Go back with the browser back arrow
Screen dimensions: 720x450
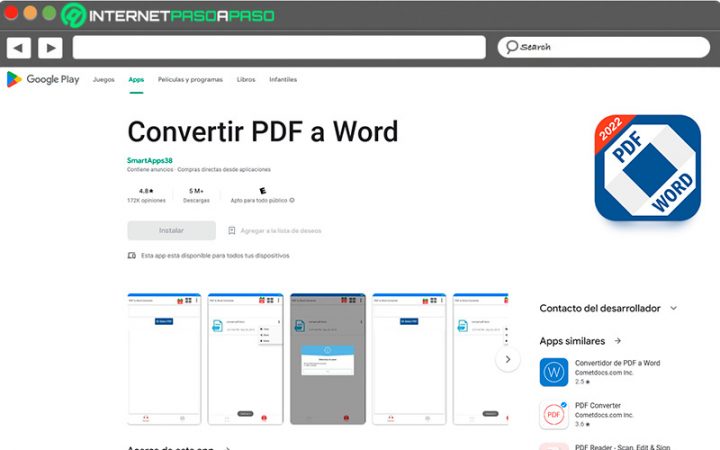coord(18,48)
